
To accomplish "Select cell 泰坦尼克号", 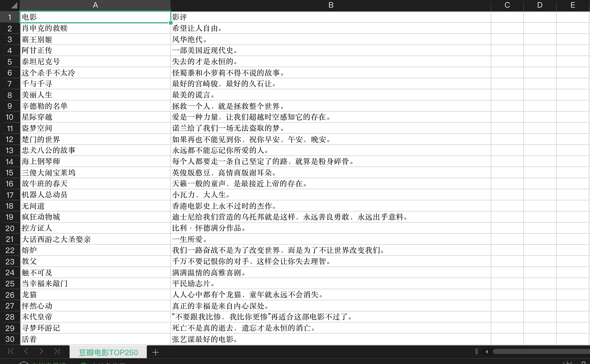I will click(95, 62).
